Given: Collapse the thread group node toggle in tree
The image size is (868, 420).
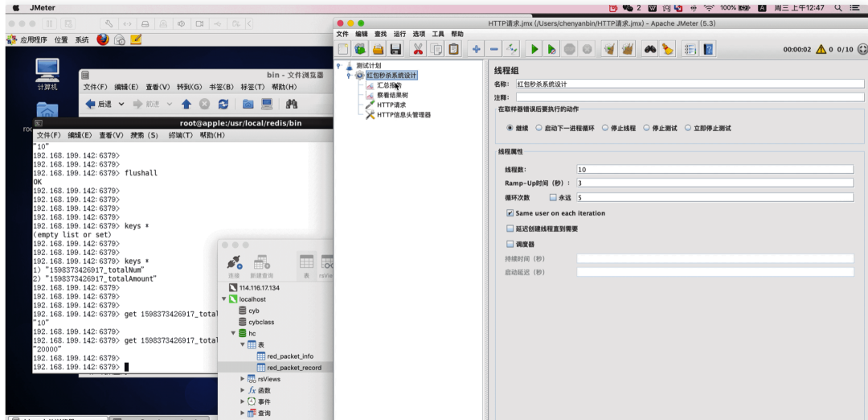Looking at the screenshot, I should [x=348, y=76].
